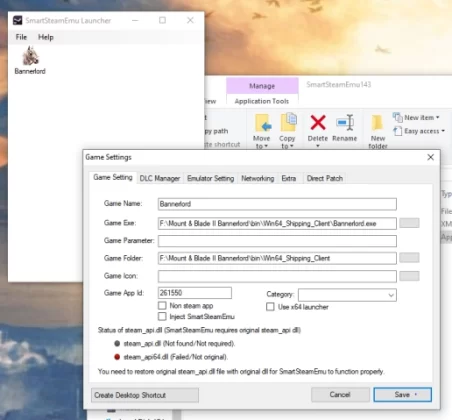The height and width of the screenshot is (420, 452).
Task: Click Create Desktop Shortcut button
Action: (x=145, y=395)
